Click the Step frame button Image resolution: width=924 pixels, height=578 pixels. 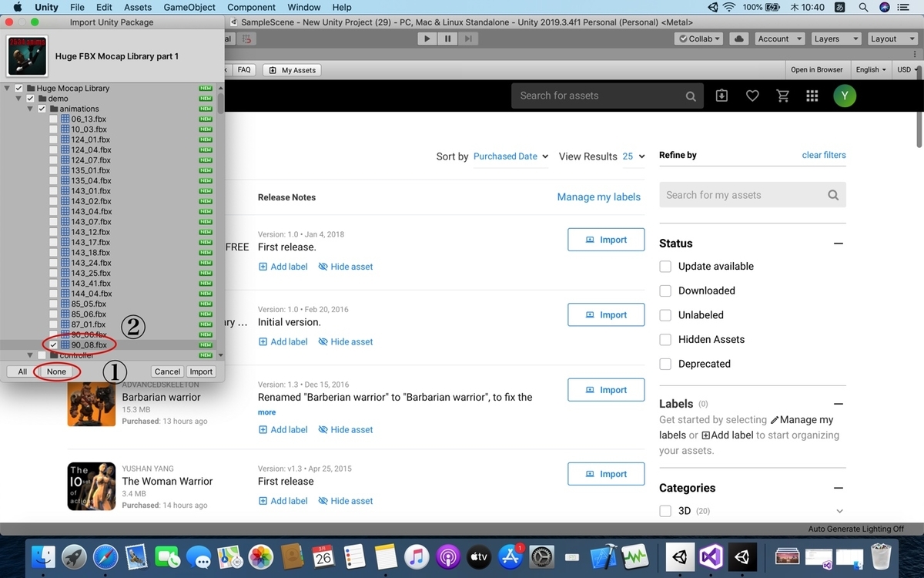[468, 39]
